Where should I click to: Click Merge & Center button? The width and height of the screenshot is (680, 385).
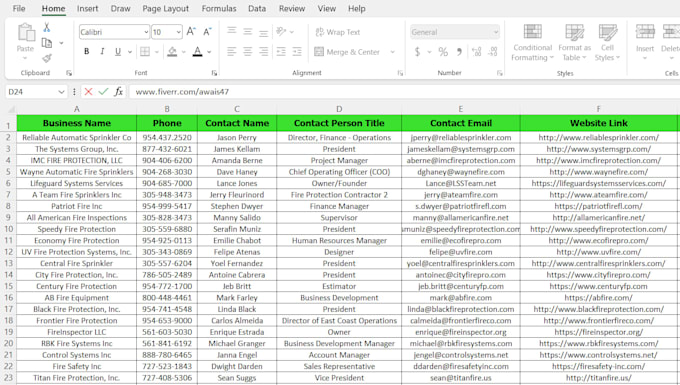coord(347,52)
